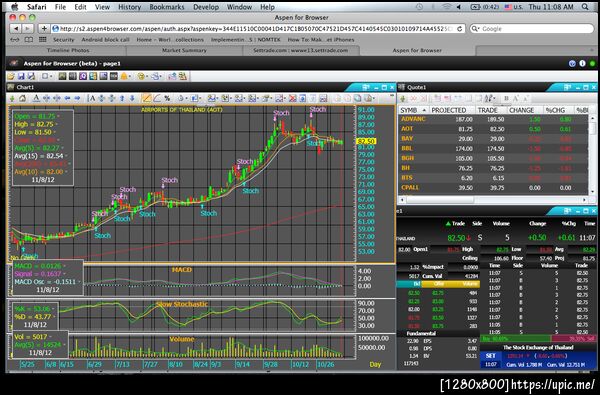Click the green arrow icon in the Chart1 toolbar
This screenshot has height=395, width=600.
[12, 98]
